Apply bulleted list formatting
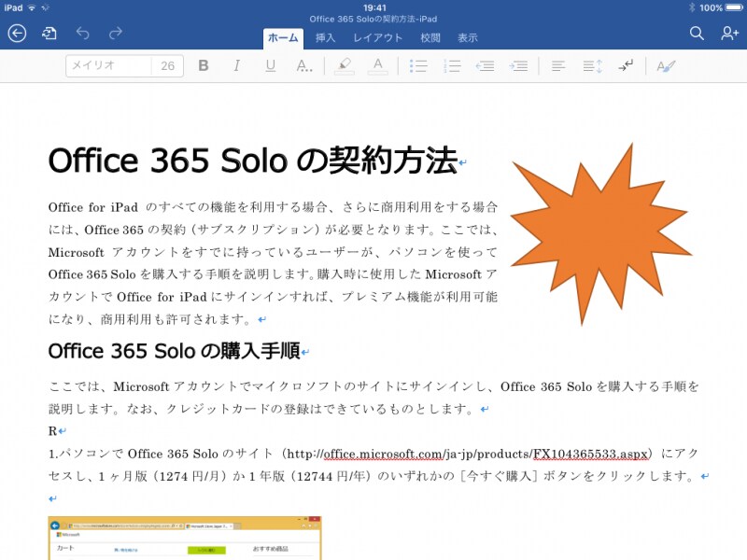 419,65
